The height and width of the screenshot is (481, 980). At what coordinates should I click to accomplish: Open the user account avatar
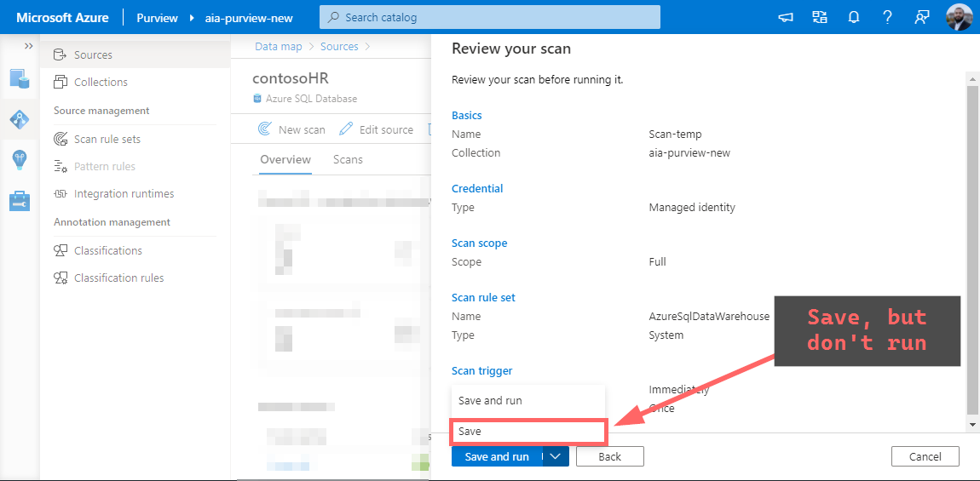959,18
